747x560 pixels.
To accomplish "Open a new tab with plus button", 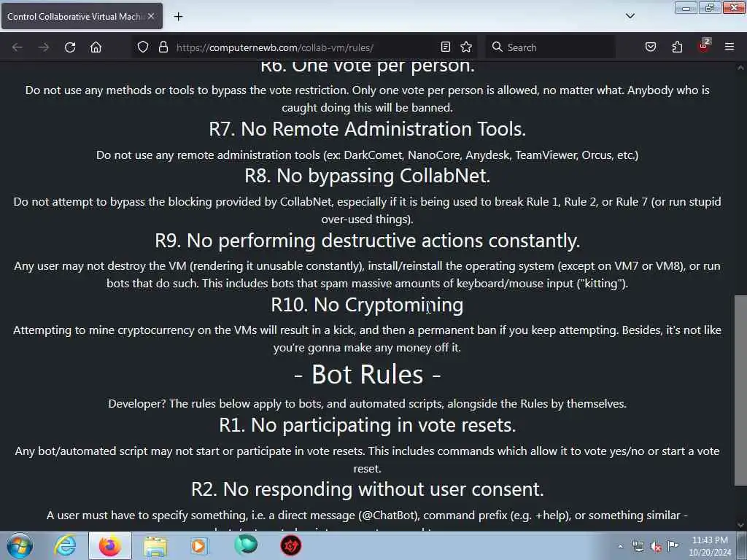I will coord(178,17).
